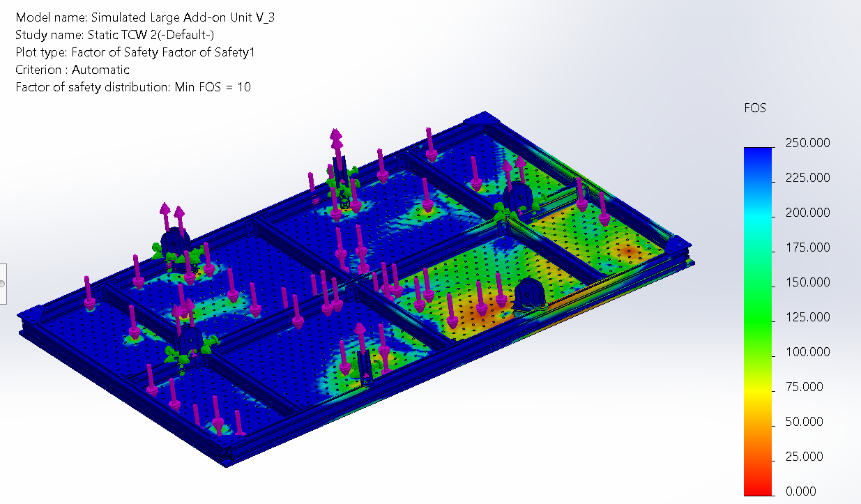The image size is (861, 504).
Task: Click the 100.000 legend value
Action: pyautogui.click(x=808, y=352)
